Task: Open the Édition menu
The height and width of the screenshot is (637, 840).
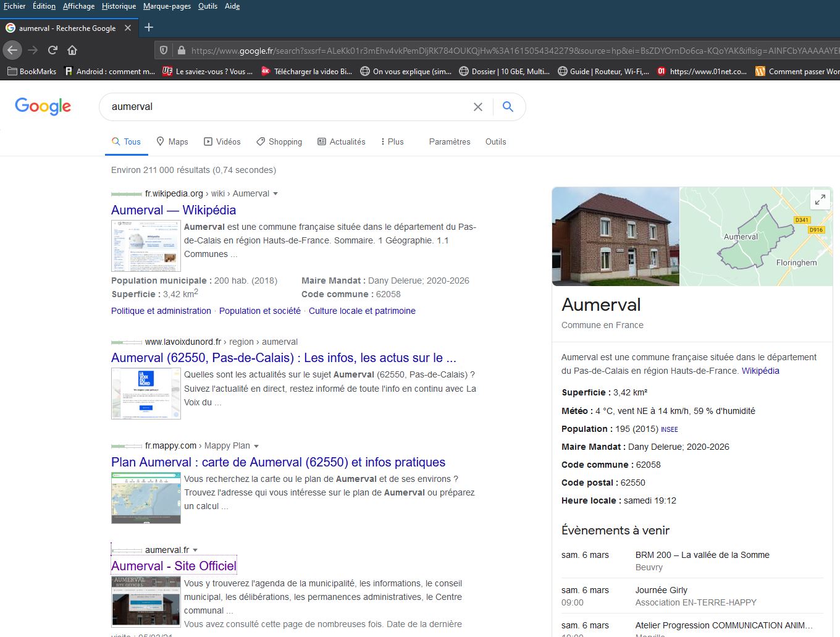Action: pyautogui.click(x=44, y=6)
